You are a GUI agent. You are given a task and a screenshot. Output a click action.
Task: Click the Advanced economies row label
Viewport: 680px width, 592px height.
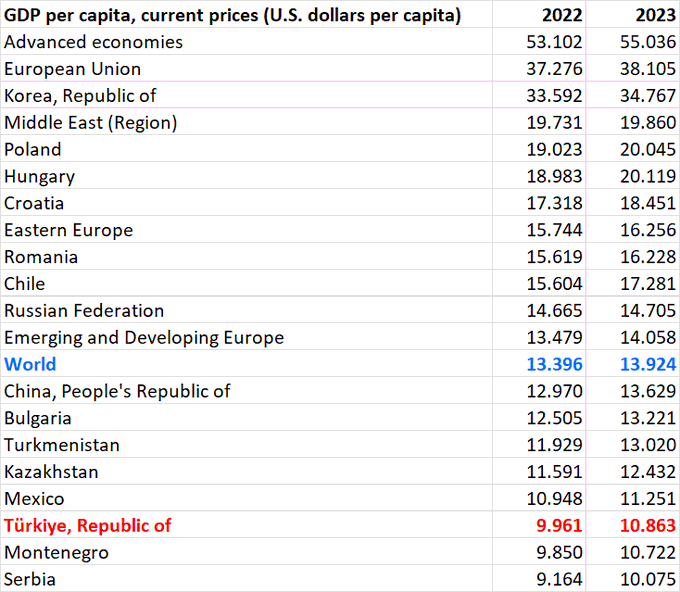point(93,42)
